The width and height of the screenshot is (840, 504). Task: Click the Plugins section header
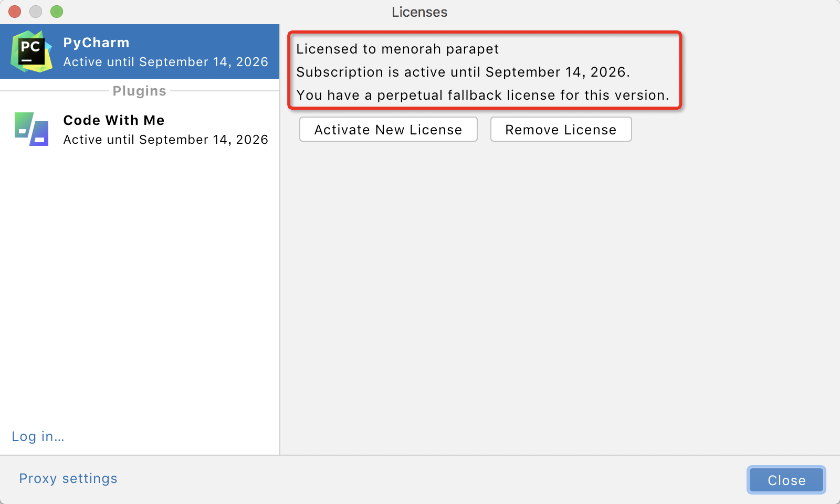[139, 91]
